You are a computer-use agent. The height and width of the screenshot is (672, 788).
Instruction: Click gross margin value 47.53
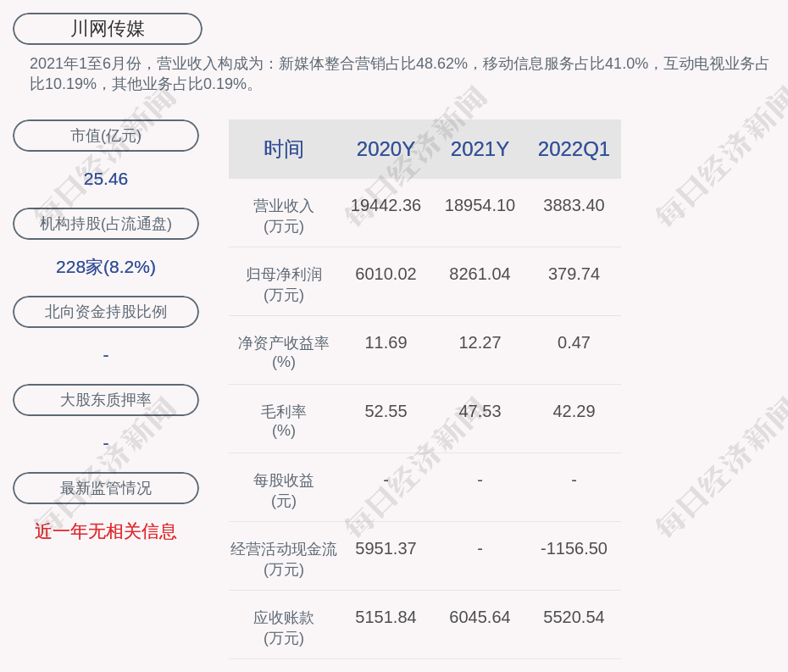480,412
